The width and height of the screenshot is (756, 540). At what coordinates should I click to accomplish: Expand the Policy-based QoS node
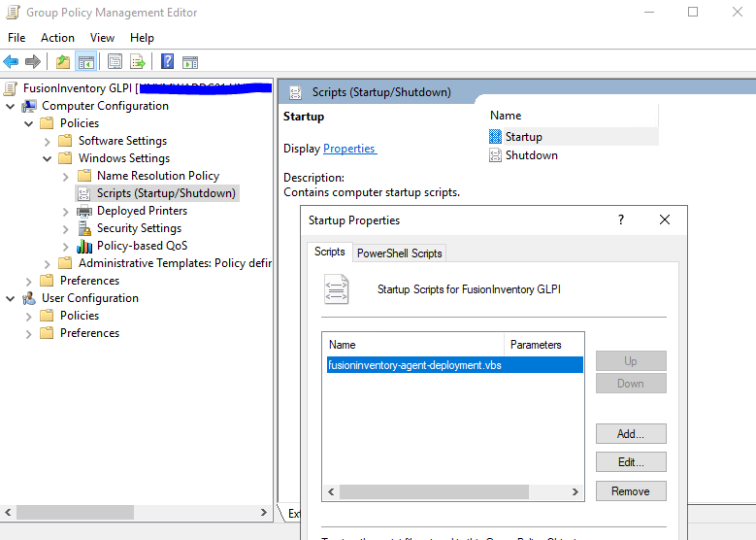tap(66, 247)
